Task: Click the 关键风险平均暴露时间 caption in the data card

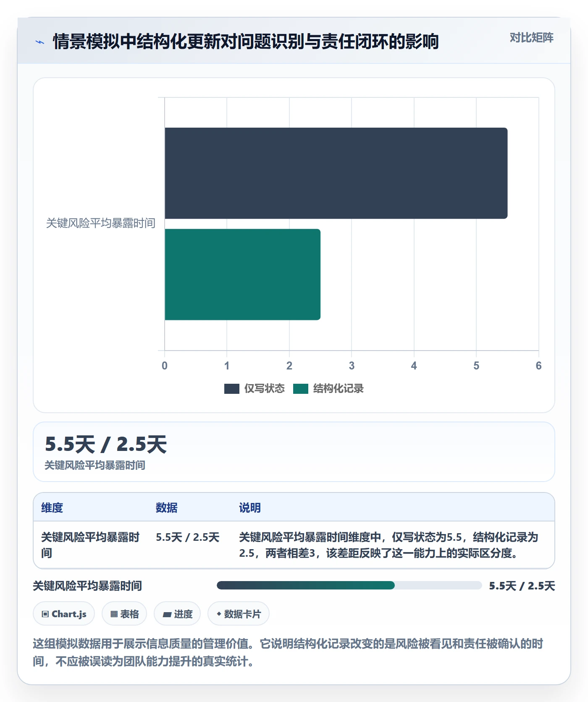Action: point(95,465)
